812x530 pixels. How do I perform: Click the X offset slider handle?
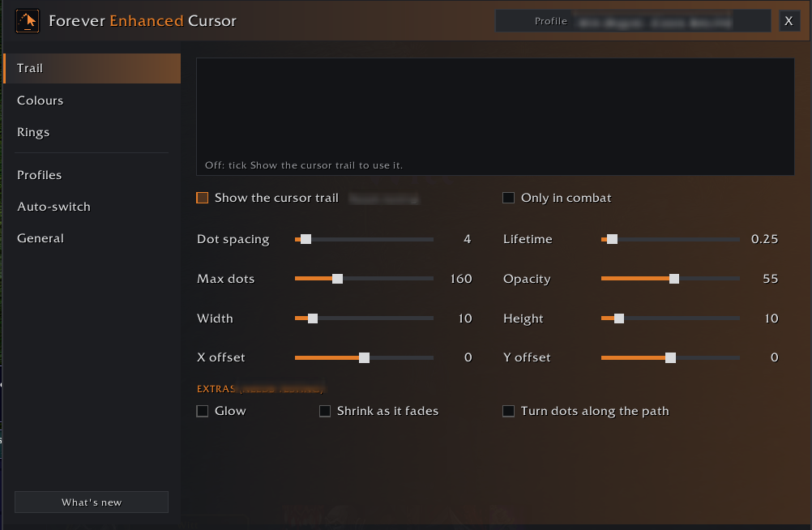365,358
